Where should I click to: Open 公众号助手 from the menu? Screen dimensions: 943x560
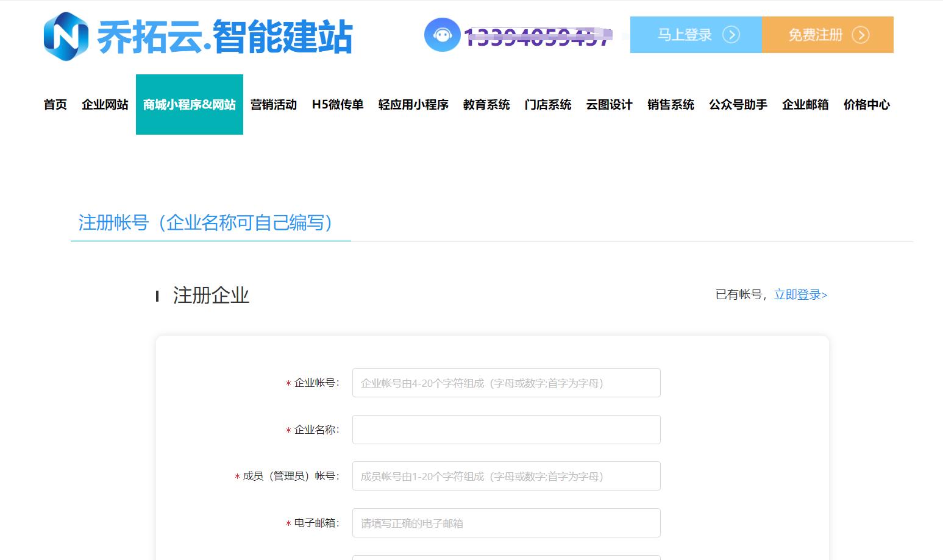click(x=738, y=105)
